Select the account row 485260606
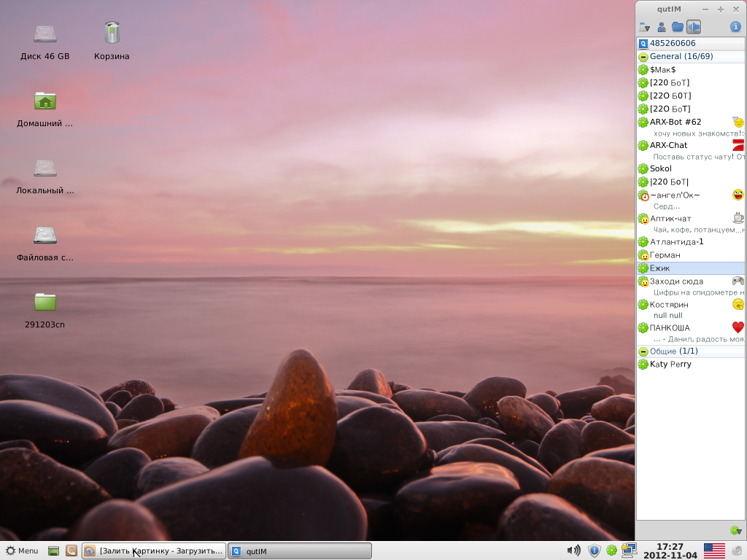The image size is (747, 560). coord(691,43)
